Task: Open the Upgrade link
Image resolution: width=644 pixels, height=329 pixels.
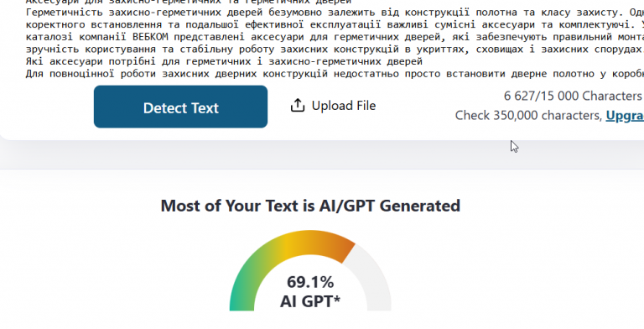Action: point(625,116)
